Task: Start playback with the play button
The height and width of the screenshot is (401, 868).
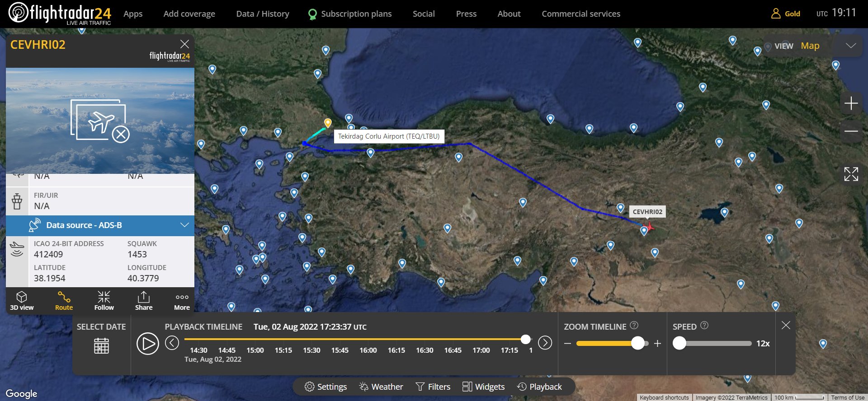Action: pyautogui.click(x=148, y=344)
